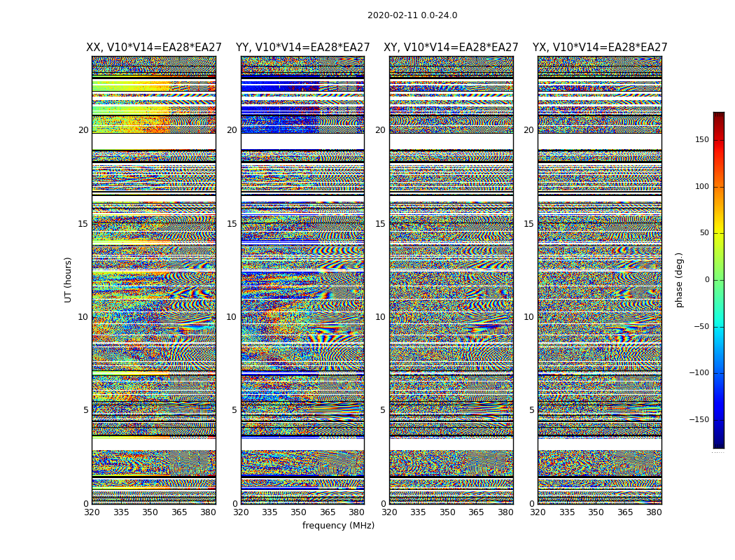Click the 350 frequency tick under XX plot
The image size is (735, 560).
pyautogui.click(x=150, y=512)
